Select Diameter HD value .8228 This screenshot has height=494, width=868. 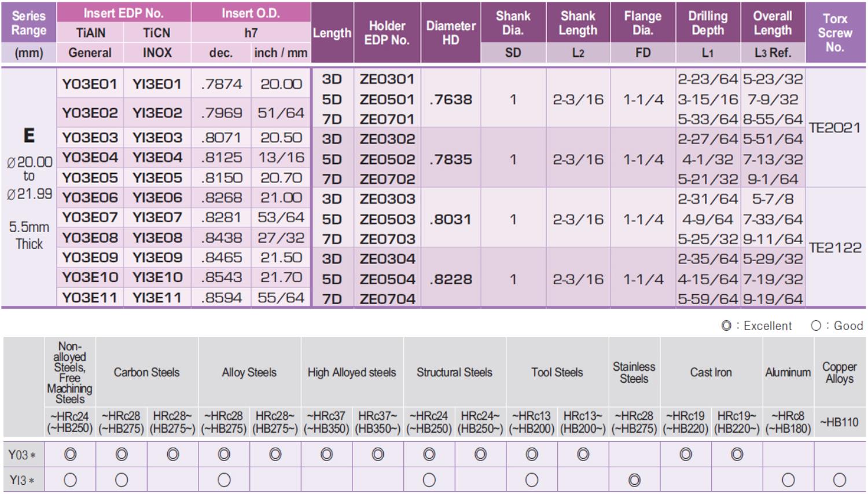point(450,280)
